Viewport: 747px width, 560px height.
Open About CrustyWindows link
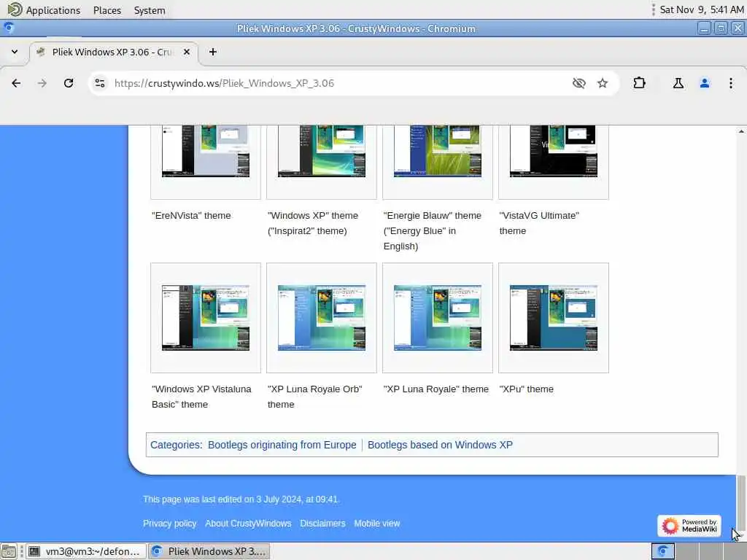pyautogui.click(x=248, y=524)
